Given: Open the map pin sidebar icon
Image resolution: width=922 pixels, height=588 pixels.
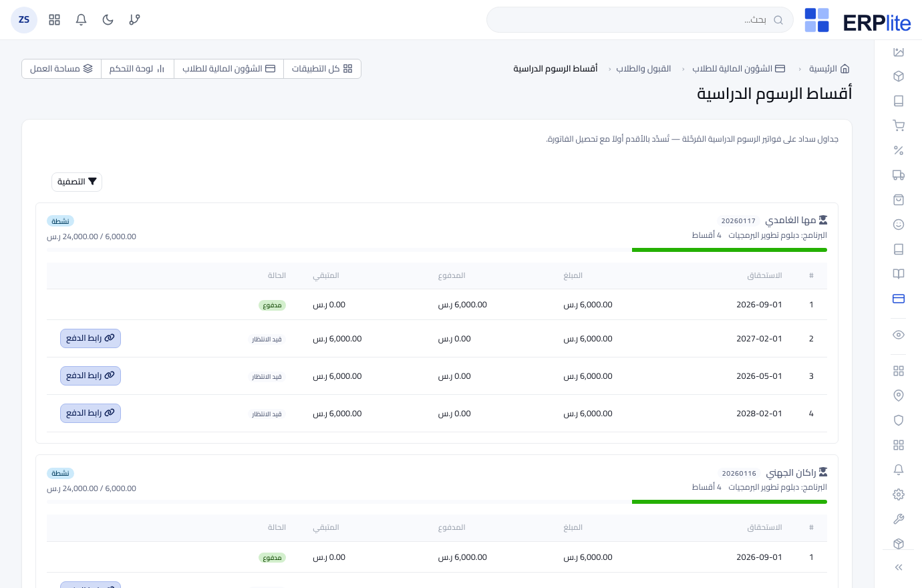Looking at the screenshot, I should tap(899, 396).
